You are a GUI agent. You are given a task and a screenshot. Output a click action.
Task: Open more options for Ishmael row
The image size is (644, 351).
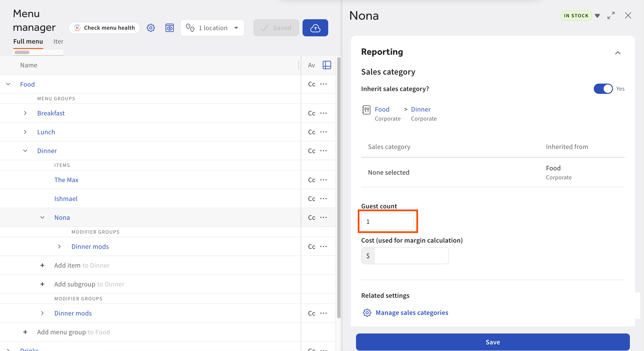[323, 198]
